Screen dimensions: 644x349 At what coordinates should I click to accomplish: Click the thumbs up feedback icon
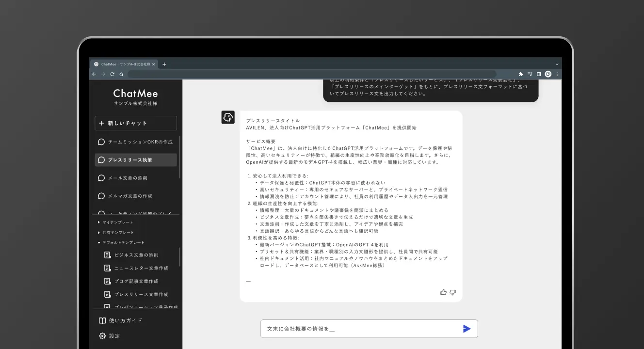[x=443, y=292]
